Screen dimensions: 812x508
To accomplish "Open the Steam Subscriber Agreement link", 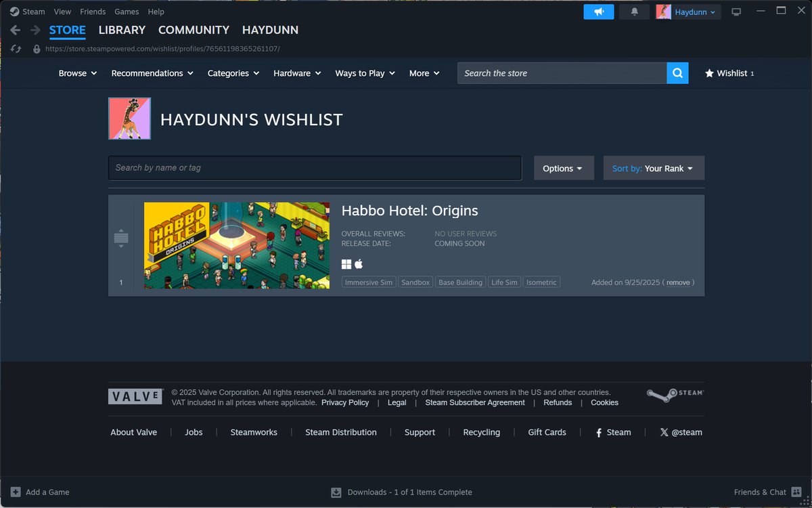I will point(475,402).
